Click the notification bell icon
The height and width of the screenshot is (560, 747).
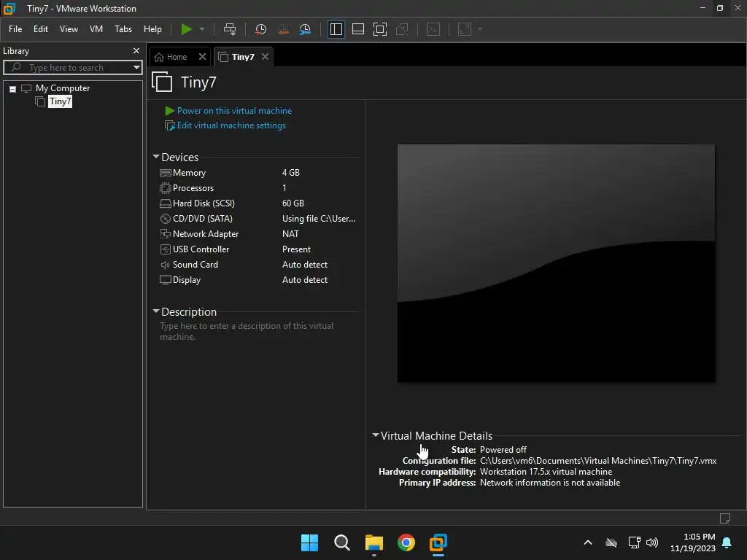[727, 542]
